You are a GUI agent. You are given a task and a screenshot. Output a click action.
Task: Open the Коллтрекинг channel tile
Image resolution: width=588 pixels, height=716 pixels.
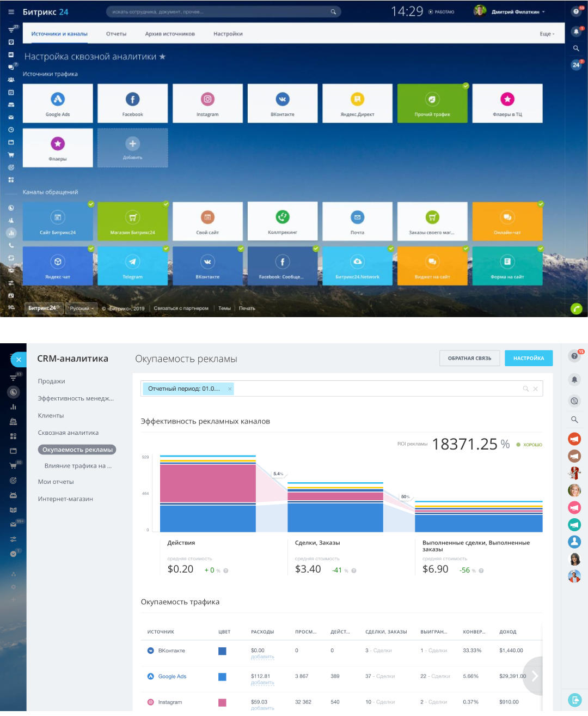pyautogui.click(x=283, y=221)
